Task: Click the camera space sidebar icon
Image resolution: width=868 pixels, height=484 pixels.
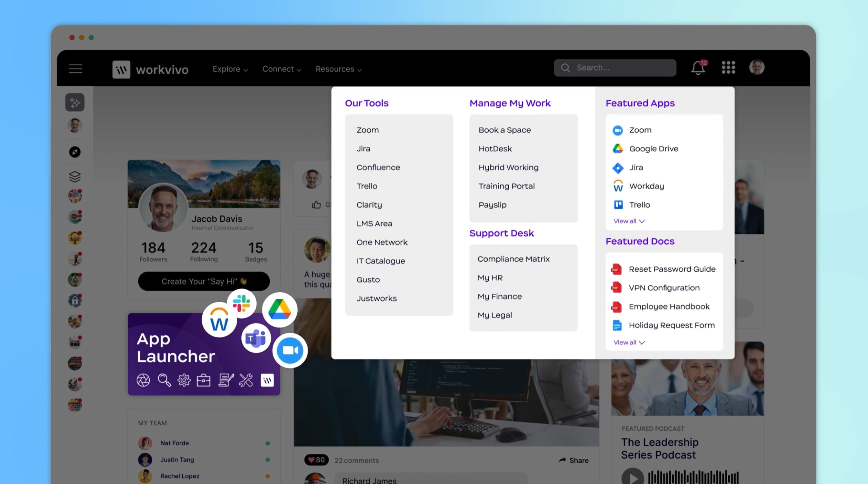Action: (x=75, y=342)
